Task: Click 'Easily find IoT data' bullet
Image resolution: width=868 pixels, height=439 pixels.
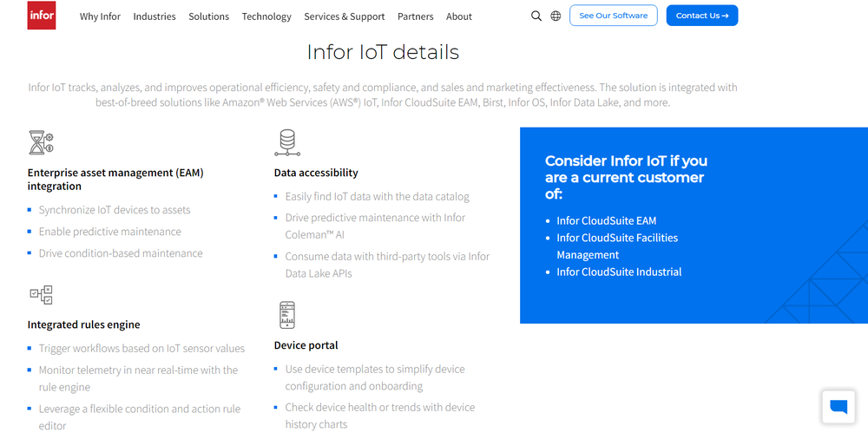Action: pos(377,197)
